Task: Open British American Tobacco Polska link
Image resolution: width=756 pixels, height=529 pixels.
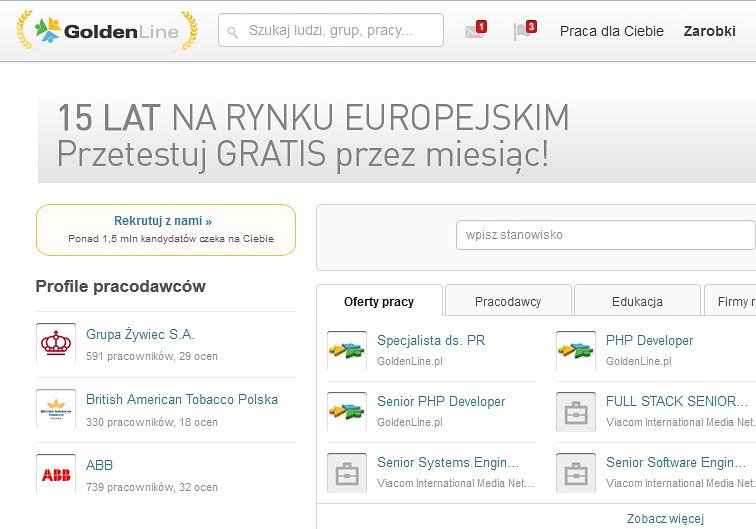Action: [x=182, y=399]
